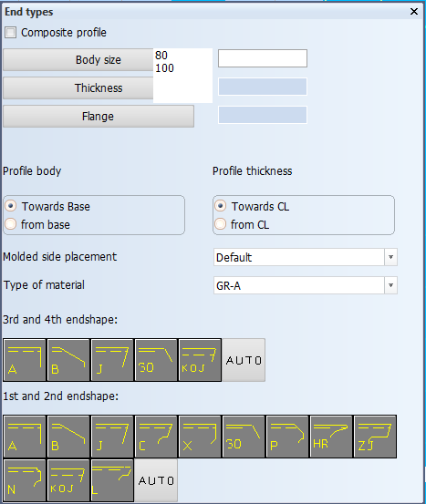Choose the C endshape icon
The image size is (426, 504).
tap(156, 437)
